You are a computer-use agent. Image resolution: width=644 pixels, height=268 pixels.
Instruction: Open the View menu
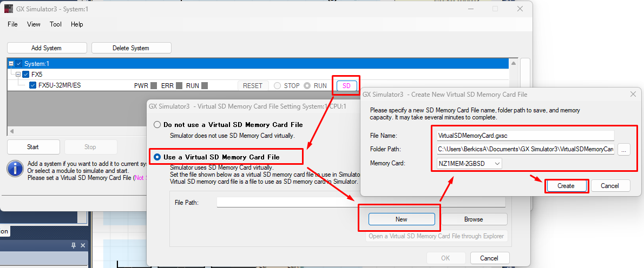pos(34,24)
